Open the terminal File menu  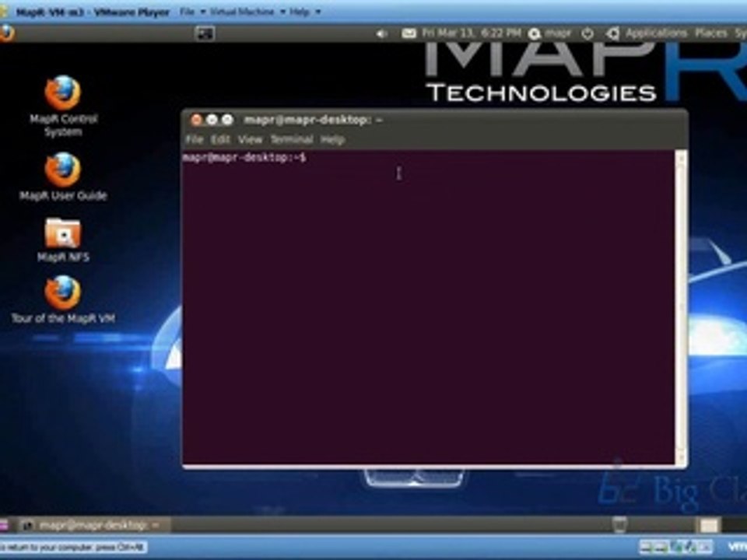(194, 139)
